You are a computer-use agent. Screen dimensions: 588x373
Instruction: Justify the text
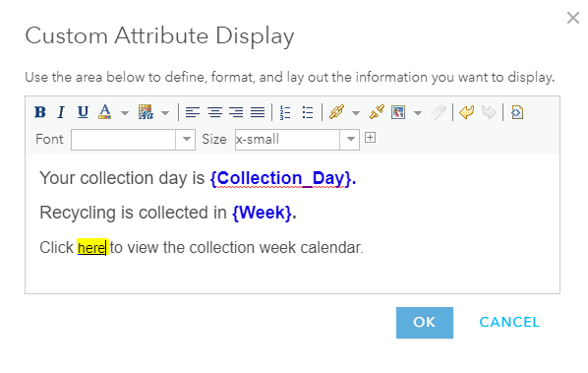pos(258,112)
